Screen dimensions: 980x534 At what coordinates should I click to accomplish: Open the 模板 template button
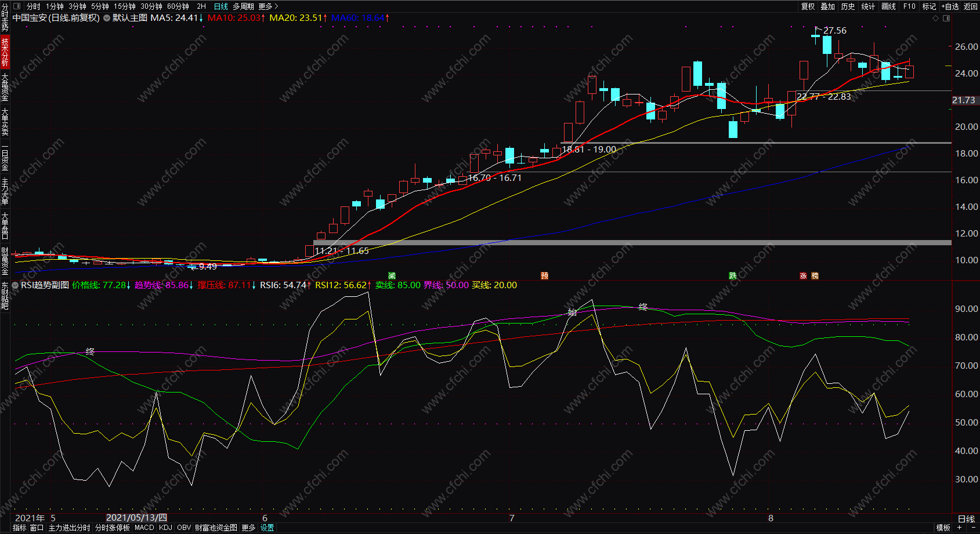pos(943,528)
